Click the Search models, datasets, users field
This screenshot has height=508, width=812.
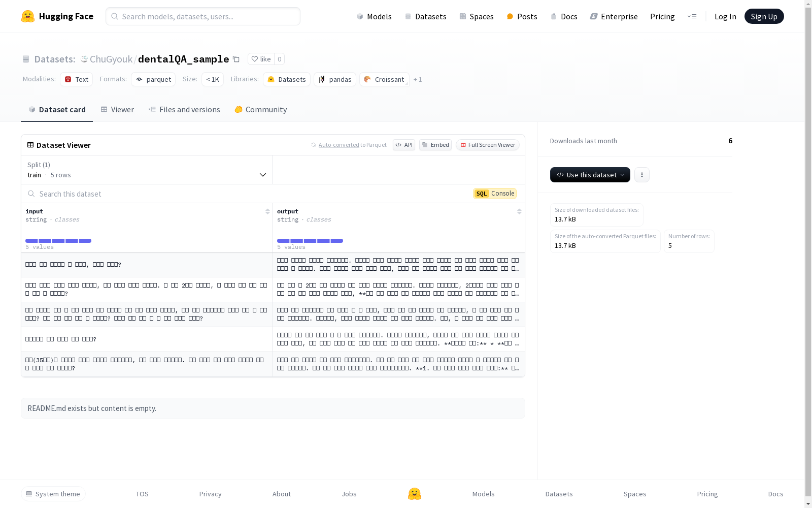203,16
